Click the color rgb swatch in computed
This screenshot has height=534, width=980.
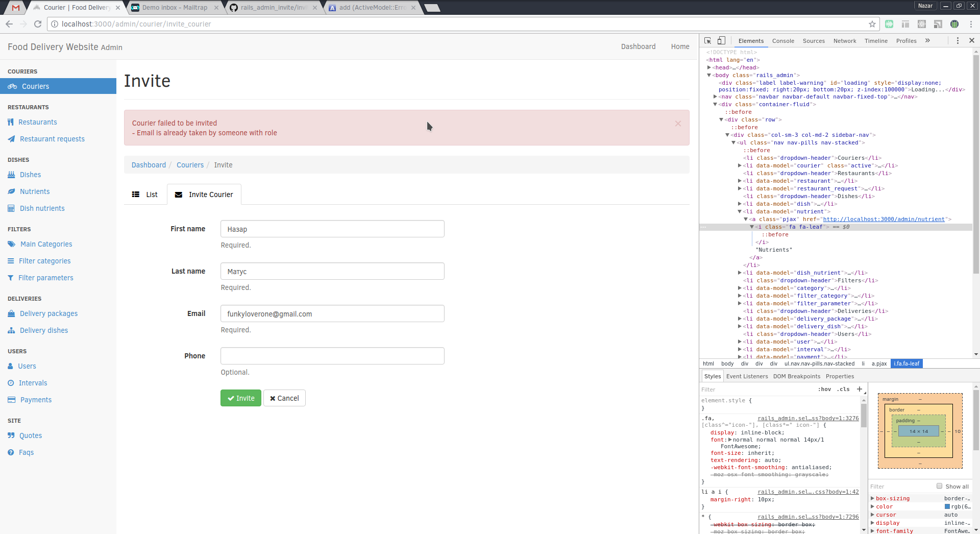click(x=947, y=506)
